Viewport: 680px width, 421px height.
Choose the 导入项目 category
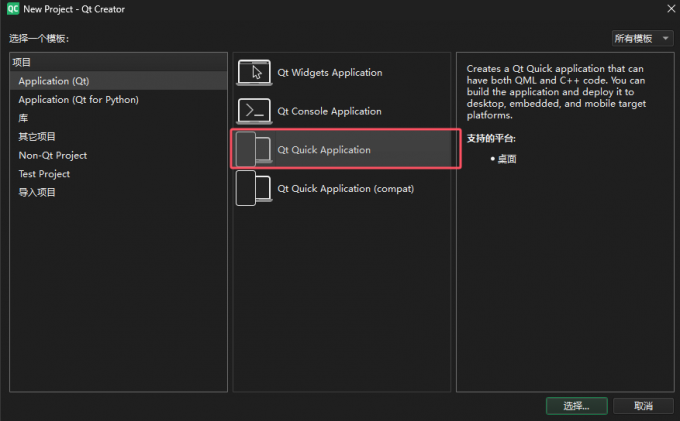tap(37, 192)
